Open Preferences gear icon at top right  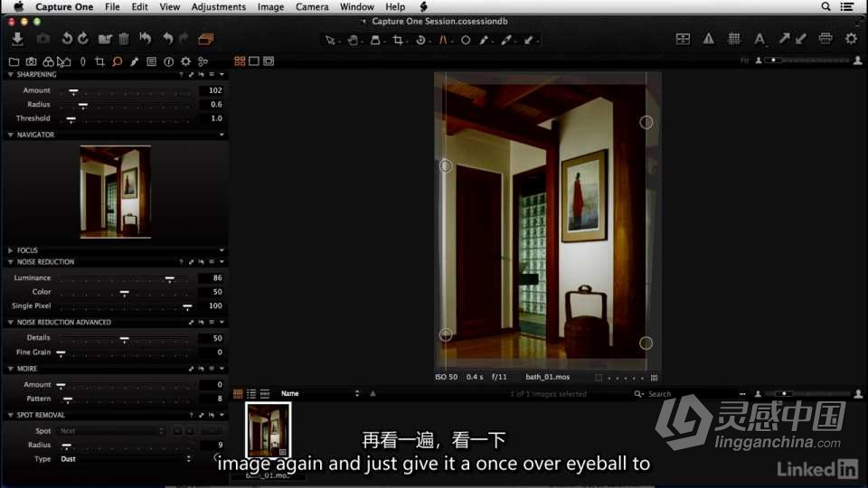852,38
